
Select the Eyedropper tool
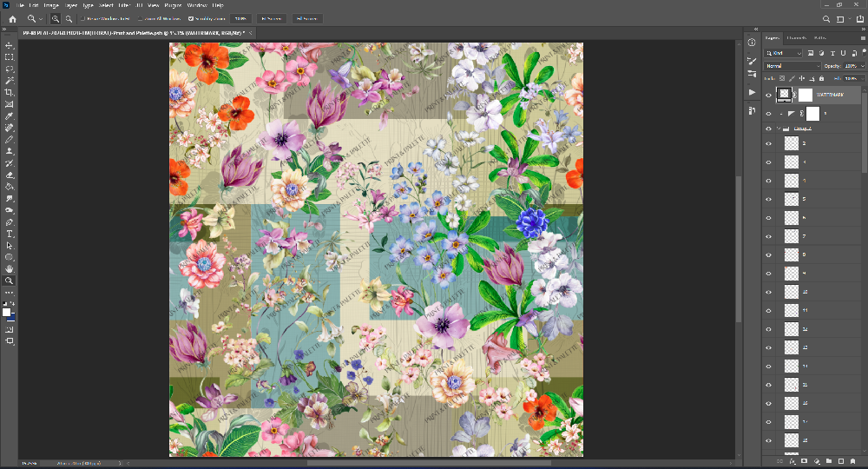click(10, 116)
